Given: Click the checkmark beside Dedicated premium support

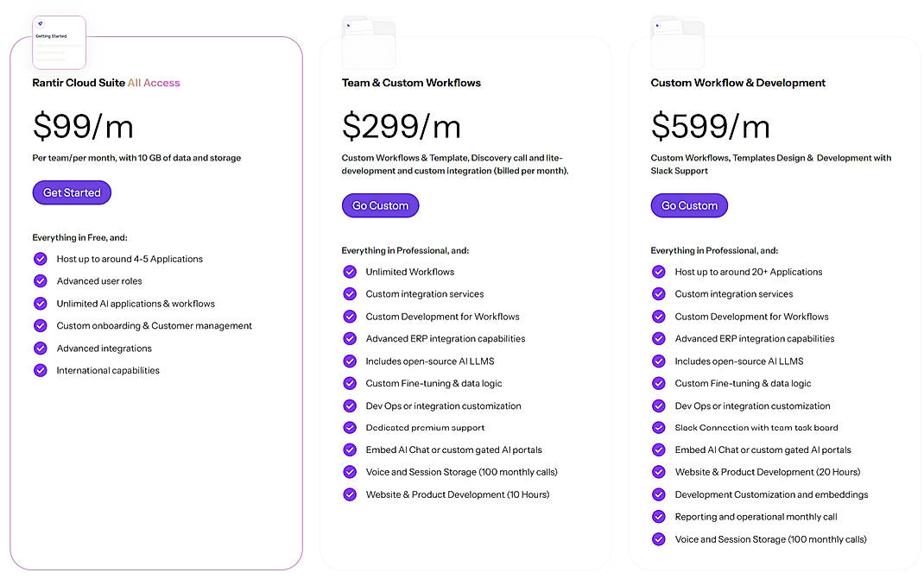Looking at the screenshot, I should (x=350, y=427).
